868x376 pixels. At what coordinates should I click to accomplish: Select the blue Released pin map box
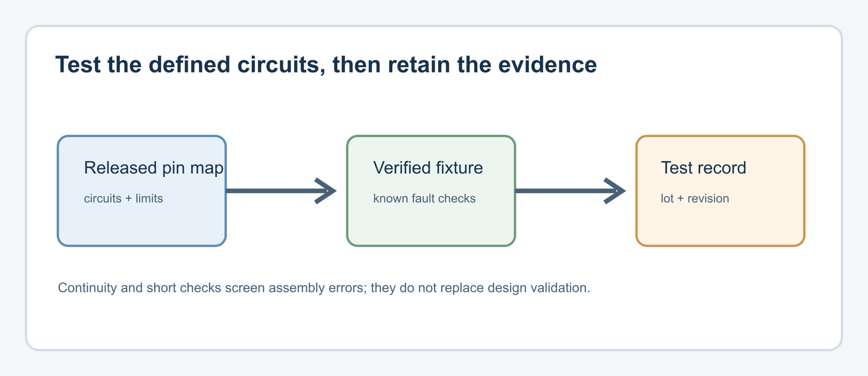(142, 191)
